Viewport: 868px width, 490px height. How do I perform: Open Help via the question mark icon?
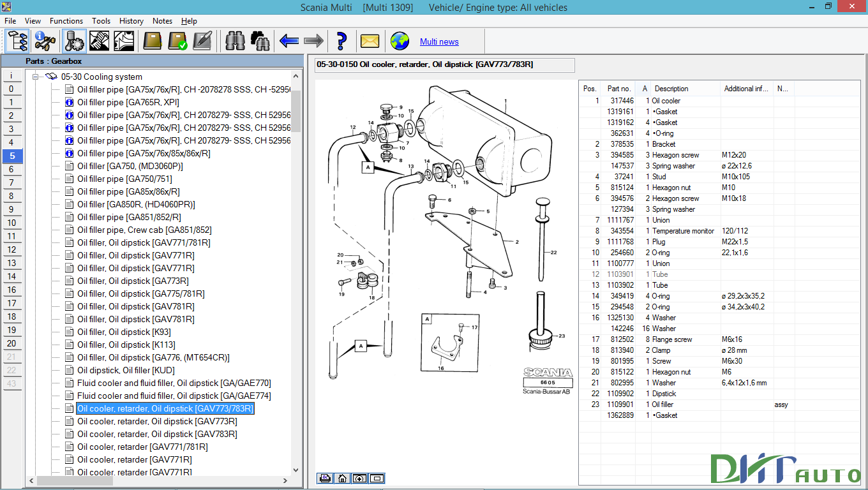(341, 41)
